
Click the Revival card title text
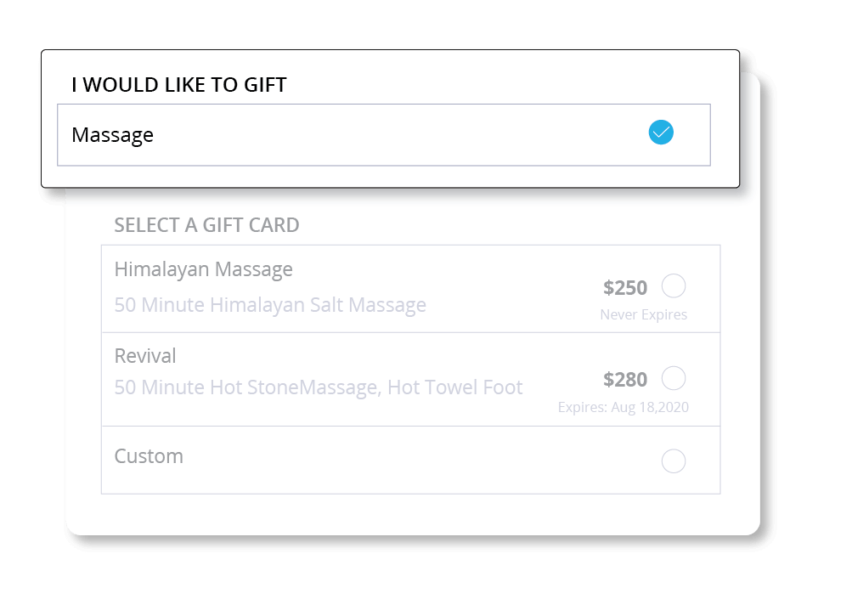pos(145,356)
